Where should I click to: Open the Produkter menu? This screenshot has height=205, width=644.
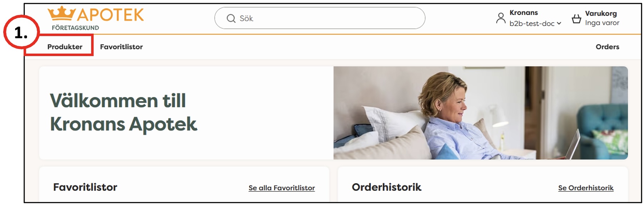[x=65, y=47]
